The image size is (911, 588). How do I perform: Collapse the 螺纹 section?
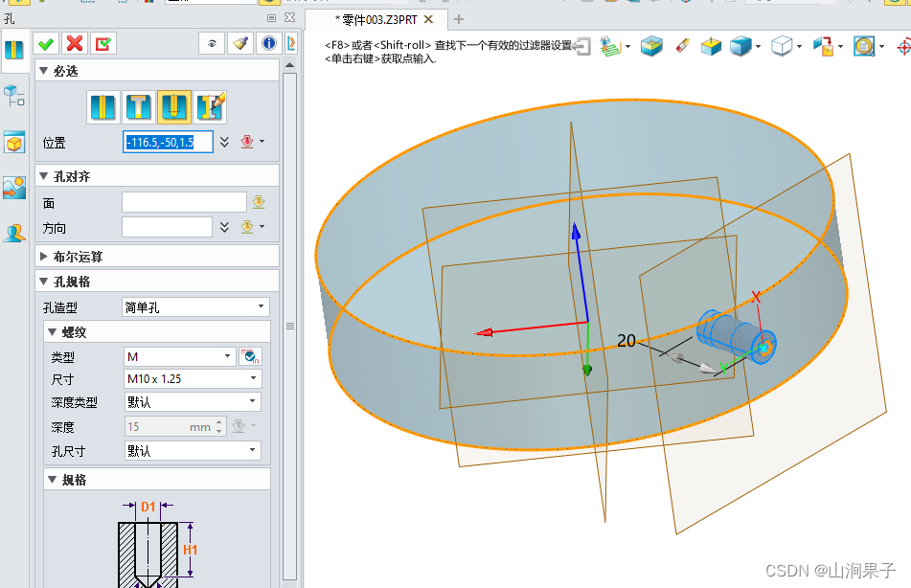[x=53, y=332]
